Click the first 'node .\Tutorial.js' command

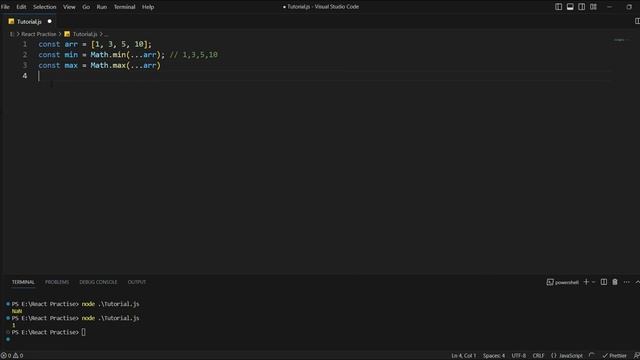click(110, 304)
